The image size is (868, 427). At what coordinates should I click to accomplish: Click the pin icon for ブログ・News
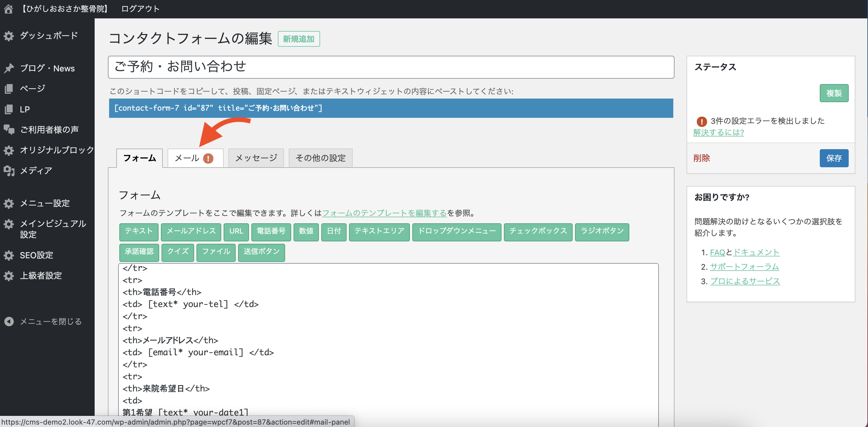(x=9, y=68)
